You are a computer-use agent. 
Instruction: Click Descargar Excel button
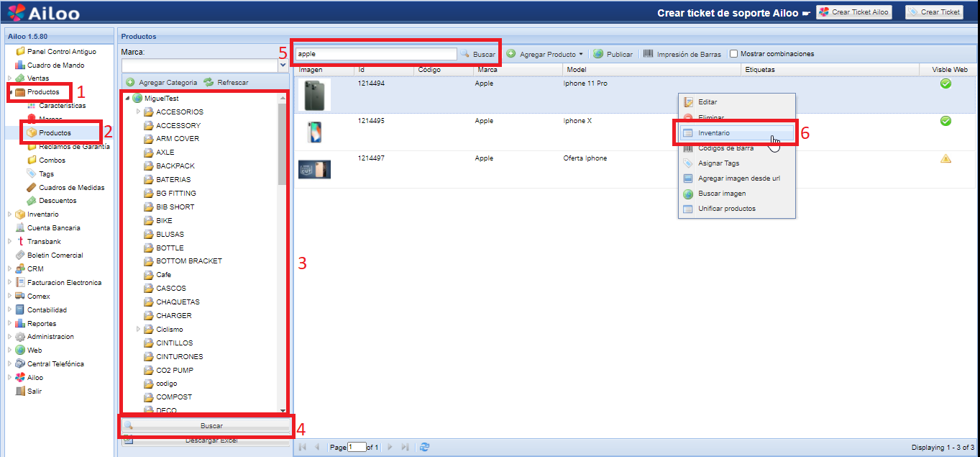[206, 440]
